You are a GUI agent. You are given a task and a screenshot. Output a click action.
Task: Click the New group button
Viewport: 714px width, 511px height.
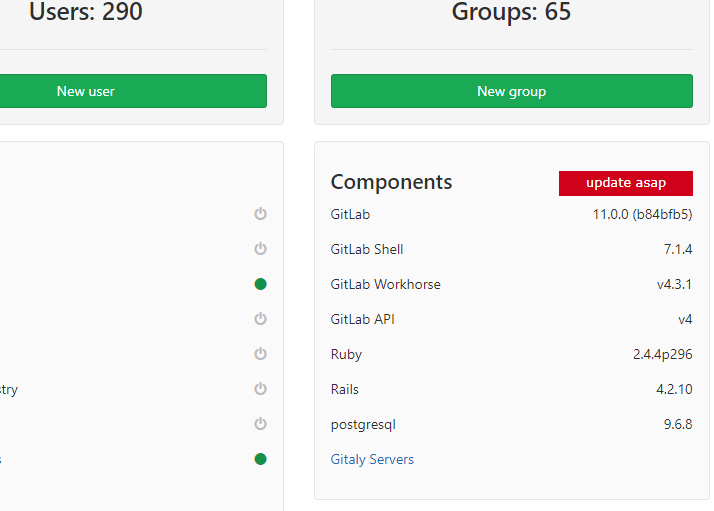coord(512,91)
